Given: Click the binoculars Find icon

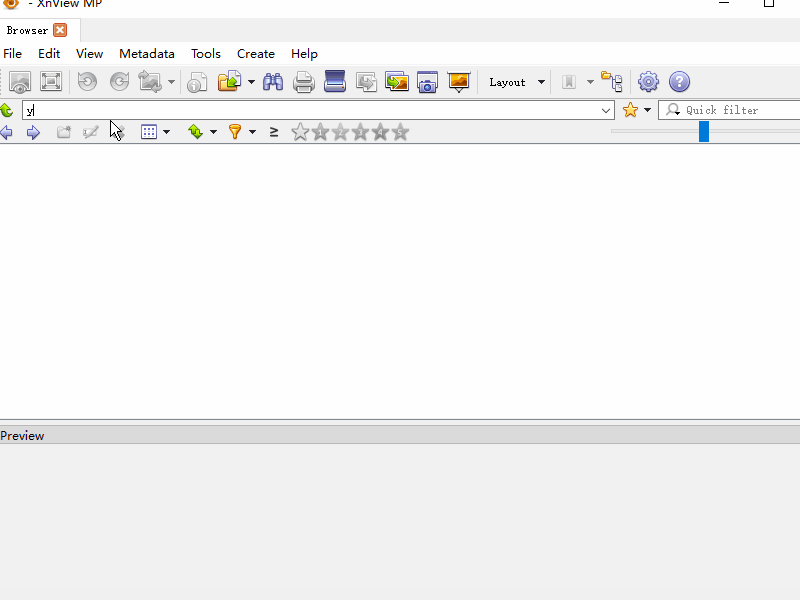Looking at the screenshot, I should (x=273, y=82).
